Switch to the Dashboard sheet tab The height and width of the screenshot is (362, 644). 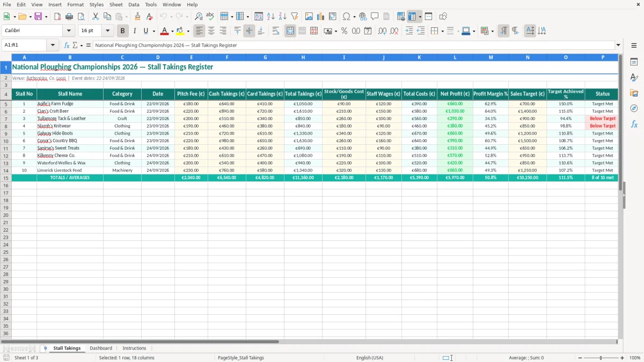(101, 348)
